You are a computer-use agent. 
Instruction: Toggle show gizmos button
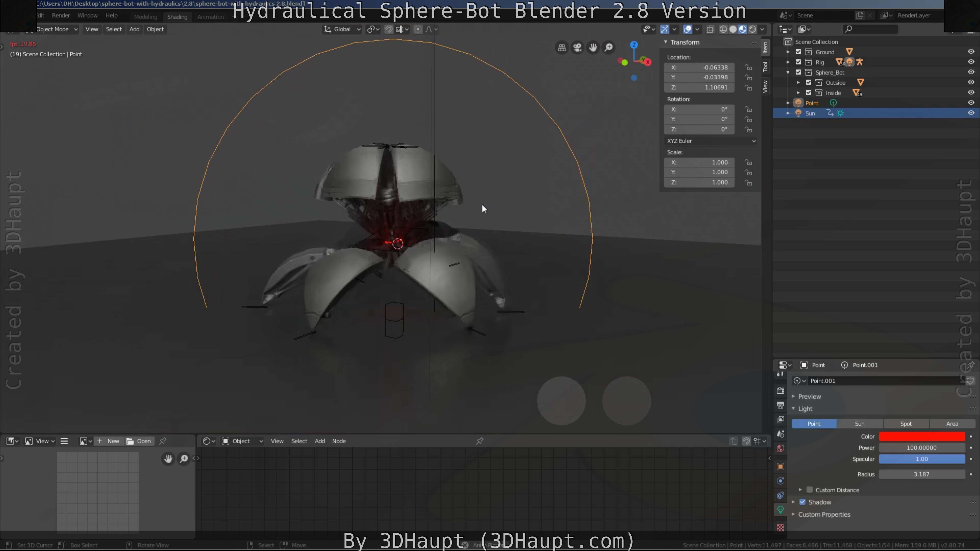click(665, 29)
